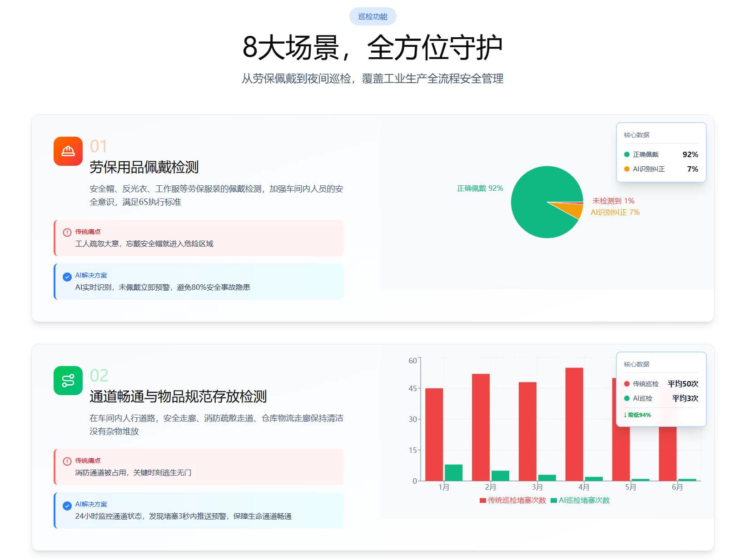Click green dot beside 正确佩戴 in 核心数据 card

click(x=627, y=154)
